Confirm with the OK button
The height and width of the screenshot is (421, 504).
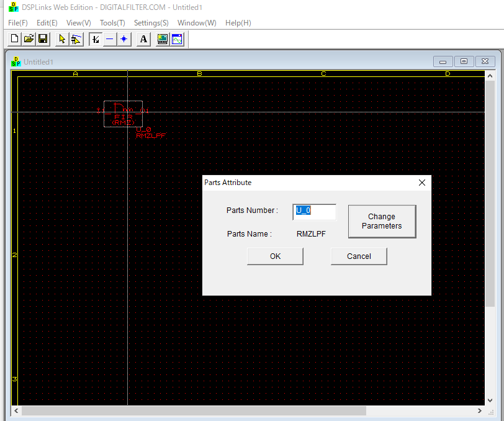[x=275, y=256]
